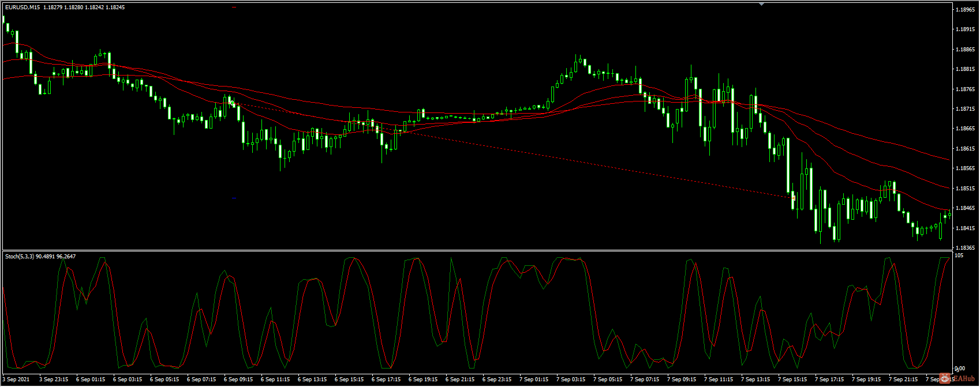Click the 1.18465 price axis label
Image resolution: width=980 pixels, height=387 pixels.
click(x=966, y=208)
